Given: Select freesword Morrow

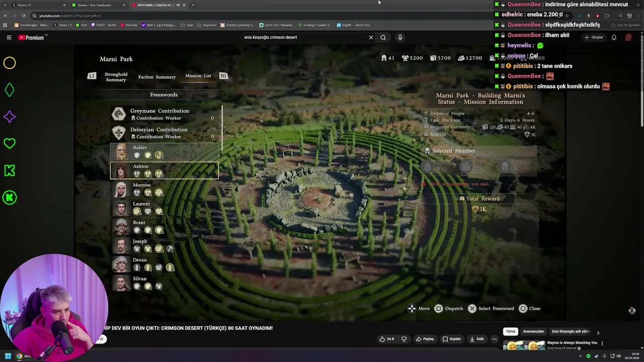Looking at the screenshot, I should (165, 189).
